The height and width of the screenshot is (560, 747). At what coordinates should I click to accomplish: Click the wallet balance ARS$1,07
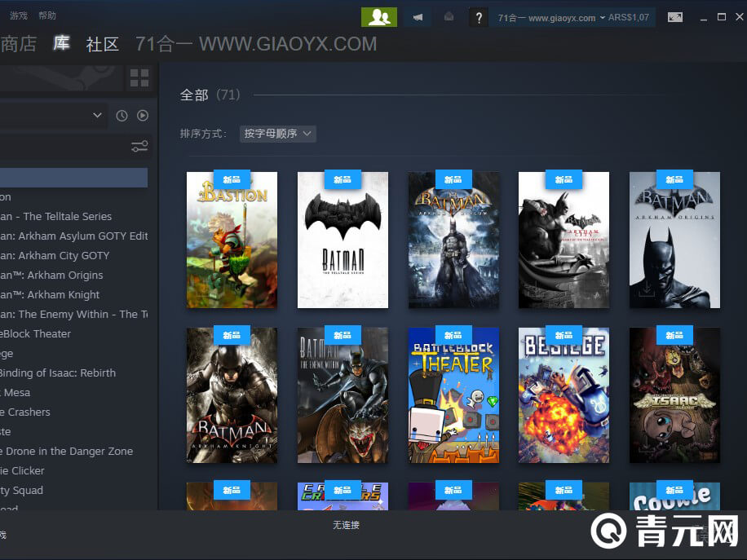click(629, 18)
